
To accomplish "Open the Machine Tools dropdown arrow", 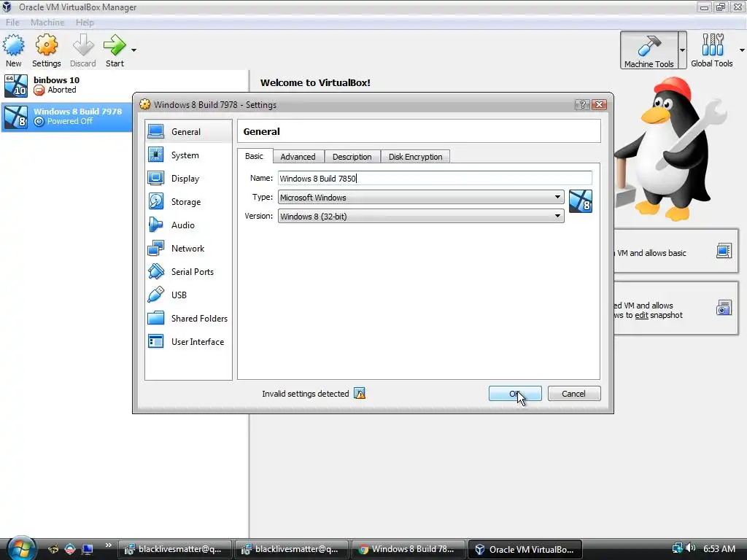I will tap(682, 50).
